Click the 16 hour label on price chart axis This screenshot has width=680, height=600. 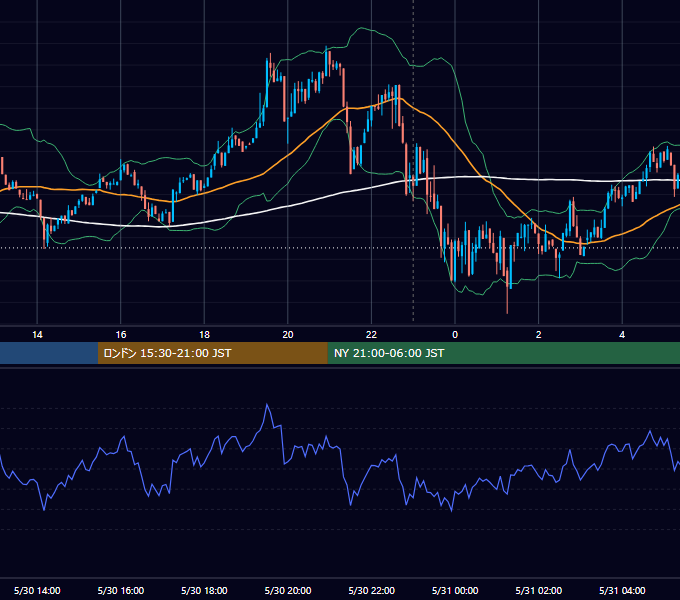(x=121, y=335)
